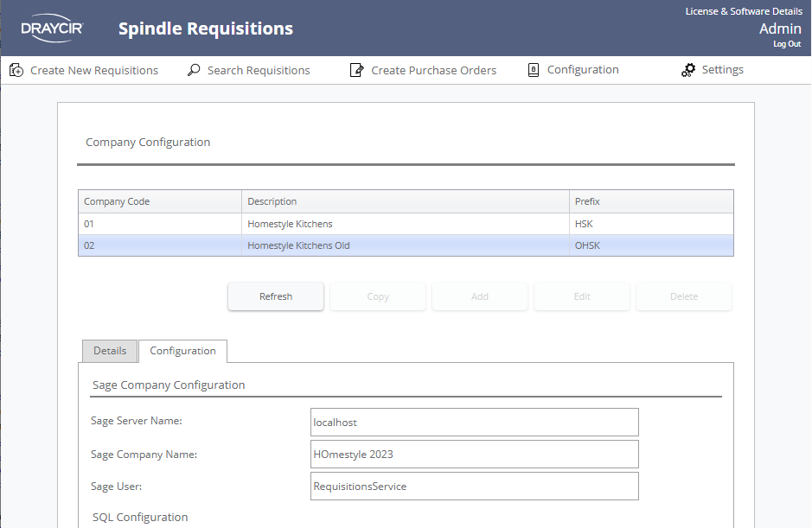Sort by Description column header
The width and height of the screenshot is (812, 528).
406,201
